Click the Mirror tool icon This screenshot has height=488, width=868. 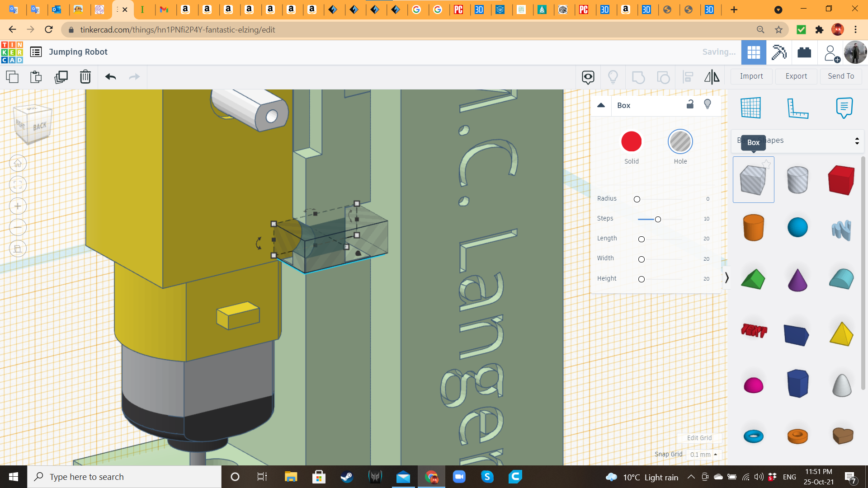tap(712, 77)
